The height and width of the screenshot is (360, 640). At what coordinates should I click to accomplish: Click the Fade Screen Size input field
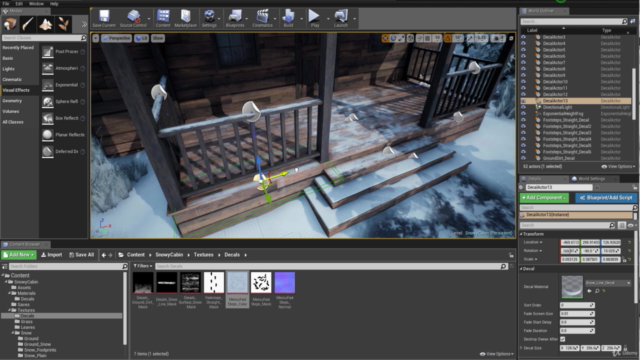pos(577,314)
